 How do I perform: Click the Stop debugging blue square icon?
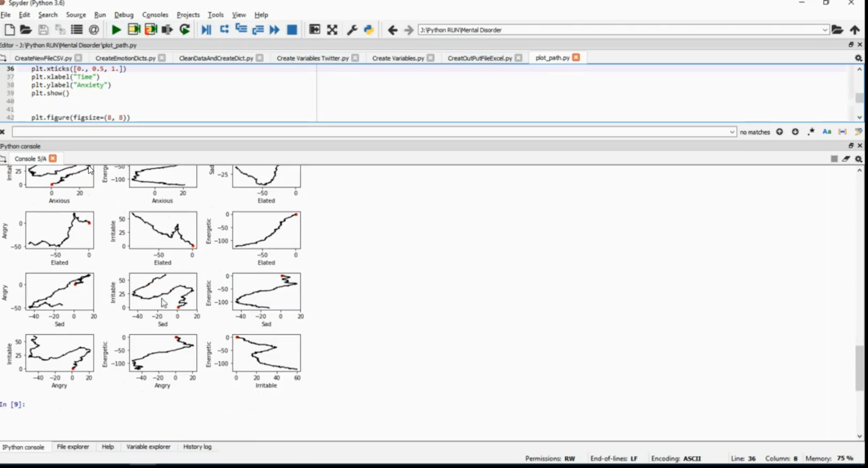click(x=292, y=30)
